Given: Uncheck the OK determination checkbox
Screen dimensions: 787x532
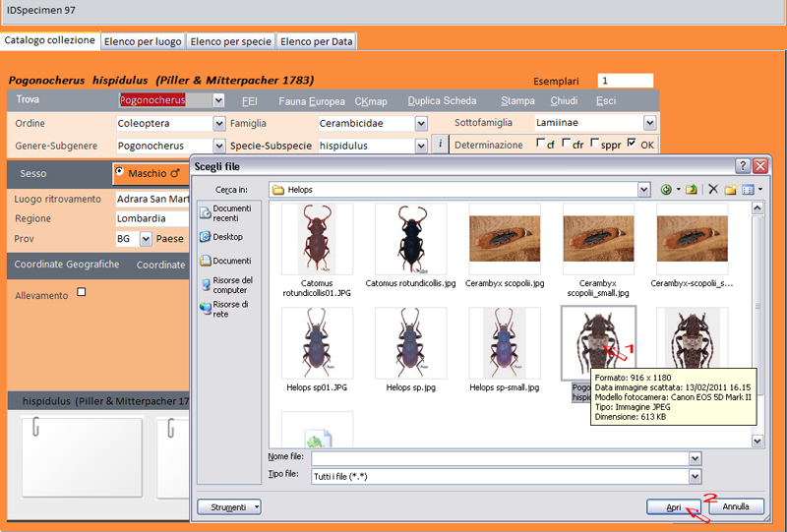Looking at the screenshot, I should (631, 144).
